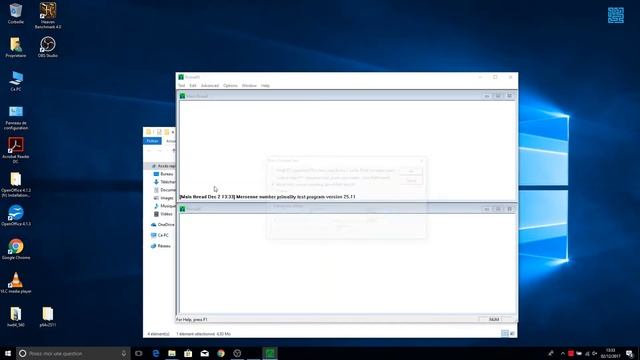Open the p64v2511 folder on desktop
This screenshot has width=640, height=360.
(x=48, y=317)
